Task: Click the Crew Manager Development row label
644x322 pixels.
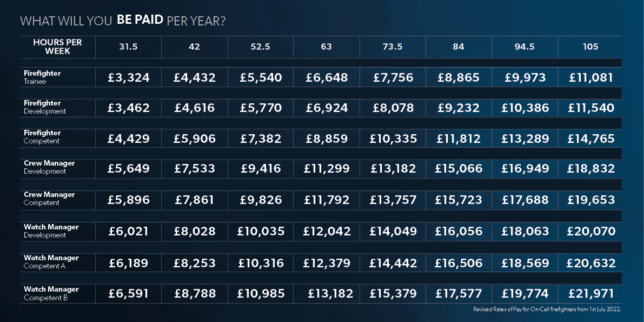Action: point(49,167)
